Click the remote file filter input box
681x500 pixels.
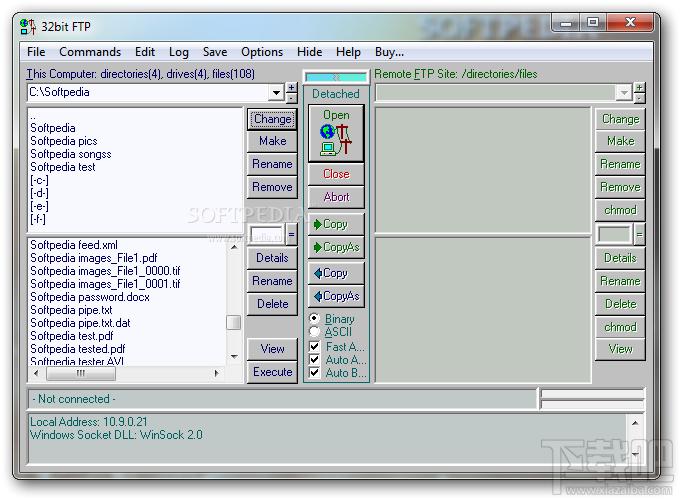pyautogui.click(x=614, y=235)
